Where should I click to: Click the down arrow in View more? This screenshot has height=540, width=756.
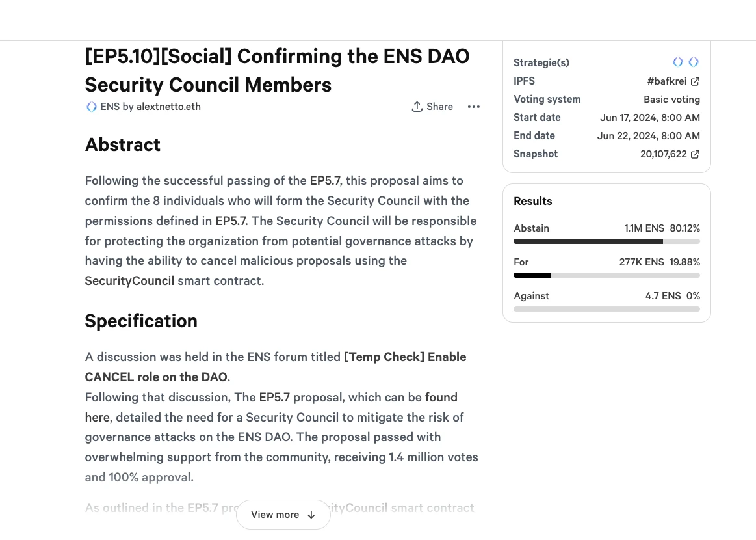tap(311, 515)
